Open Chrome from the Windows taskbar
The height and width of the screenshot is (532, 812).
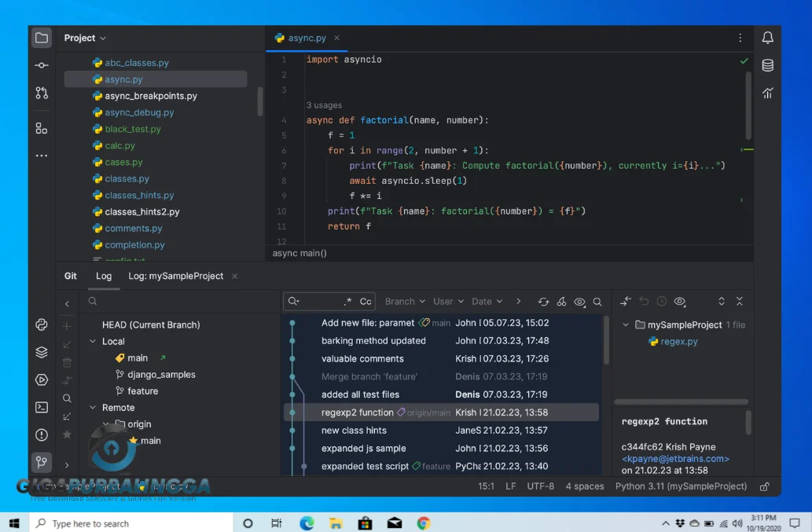click(x=424, y=523)
